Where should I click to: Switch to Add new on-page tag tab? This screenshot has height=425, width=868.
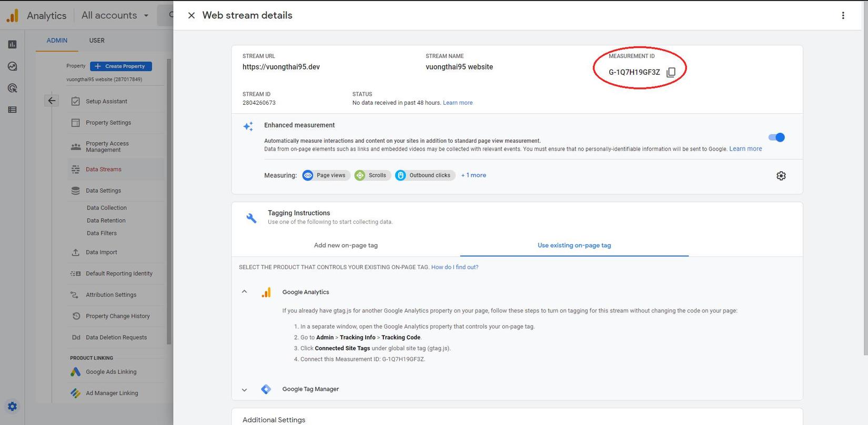[346, 245]
